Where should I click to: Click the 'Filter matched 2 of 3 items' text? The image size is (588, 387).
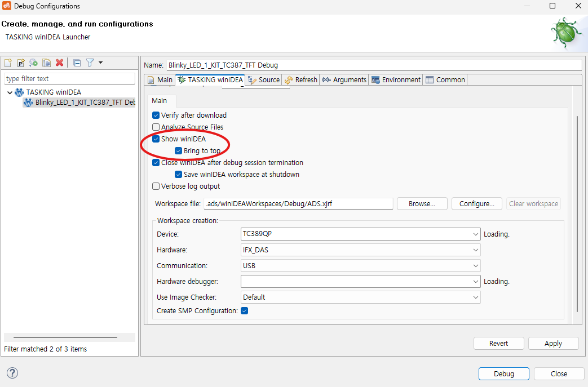pyautogui.click(x=45, y=349)
